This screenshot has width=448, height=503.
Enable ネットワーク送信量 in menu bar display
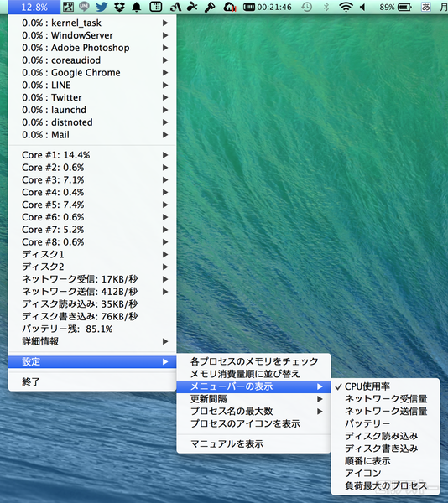(385, 412)
